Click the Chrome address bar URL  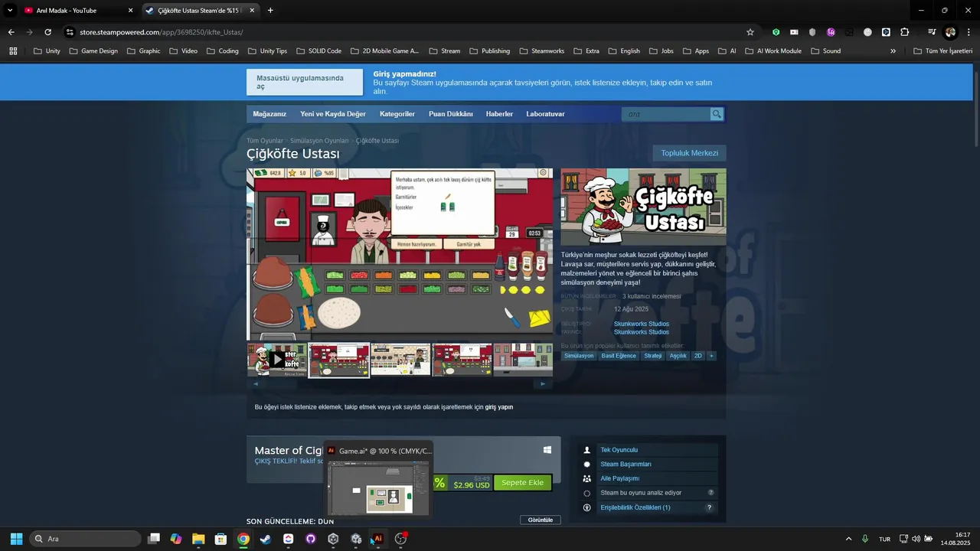pyautogui.click(x=161, y=32)
